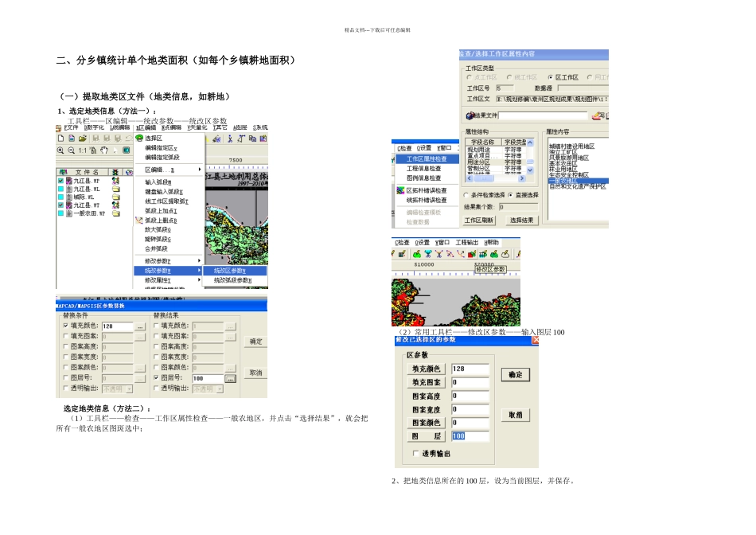Expand the 区编辑 submenu arrow
Screen dimensions: 756x535
(x=199, y=170)
